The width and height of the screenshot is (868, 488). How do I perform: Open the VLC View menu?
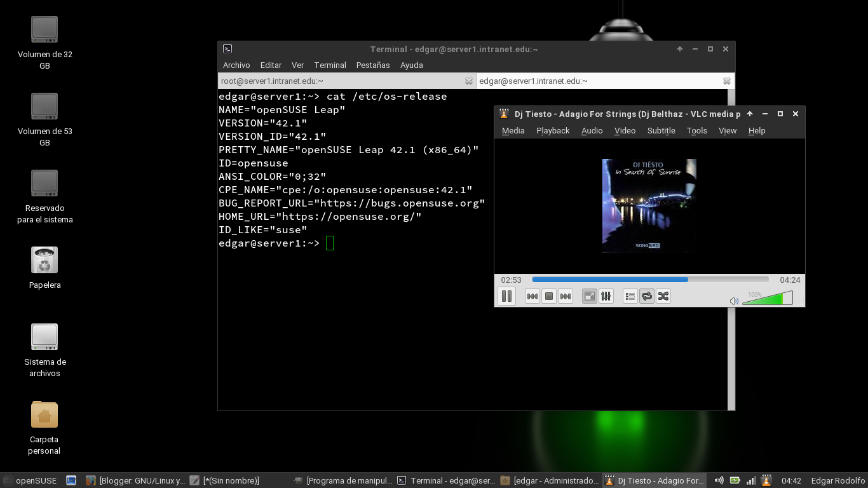728,131
